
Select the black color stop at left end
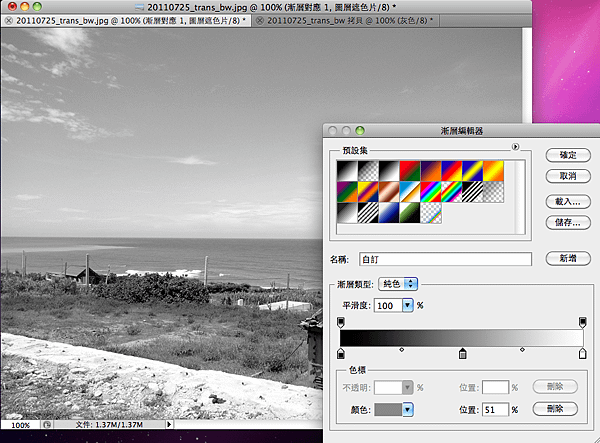(341, 353)
